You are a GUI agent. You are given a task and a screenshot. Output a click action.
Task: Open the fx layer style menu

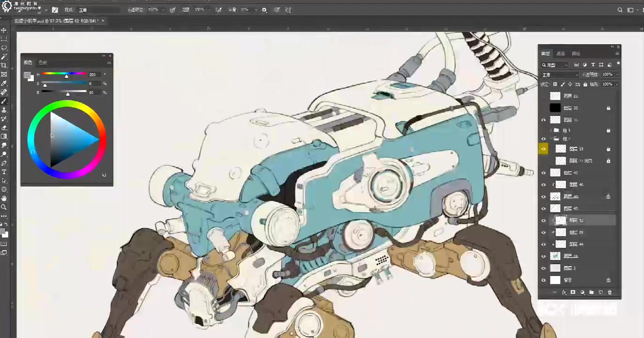click(x=564, y=292)
